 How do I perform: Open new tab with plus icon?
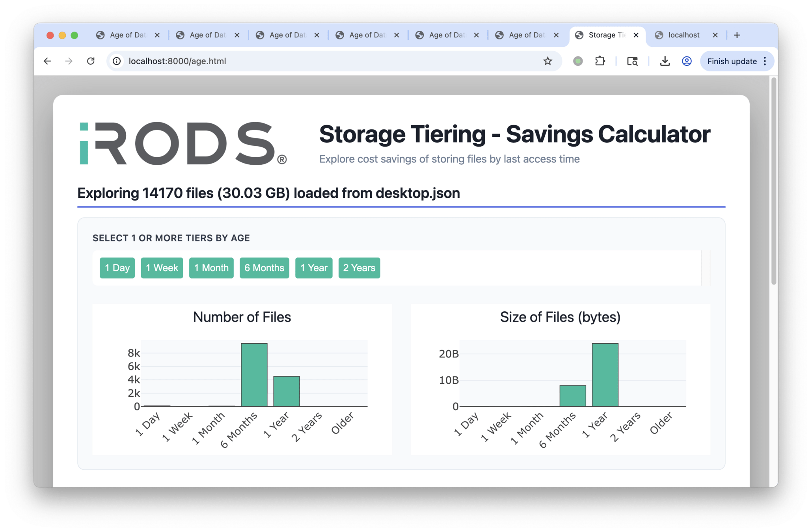coord(737,35)
